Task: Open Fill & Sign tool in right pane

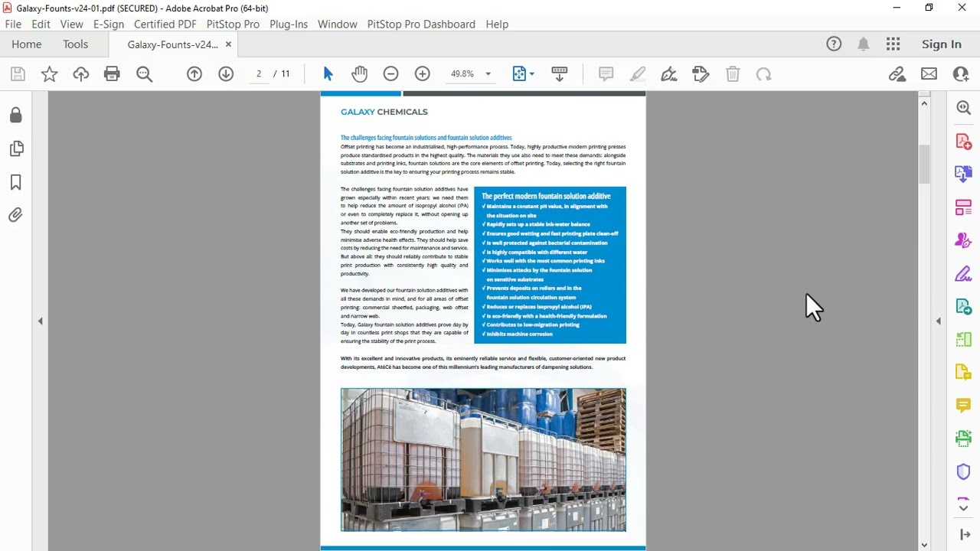Action: [x=964, y=273]
